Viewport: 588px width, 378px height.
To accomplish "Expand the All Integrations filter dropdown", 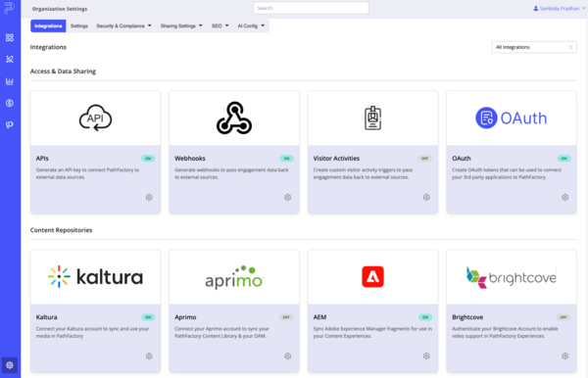I will point(534,47).
